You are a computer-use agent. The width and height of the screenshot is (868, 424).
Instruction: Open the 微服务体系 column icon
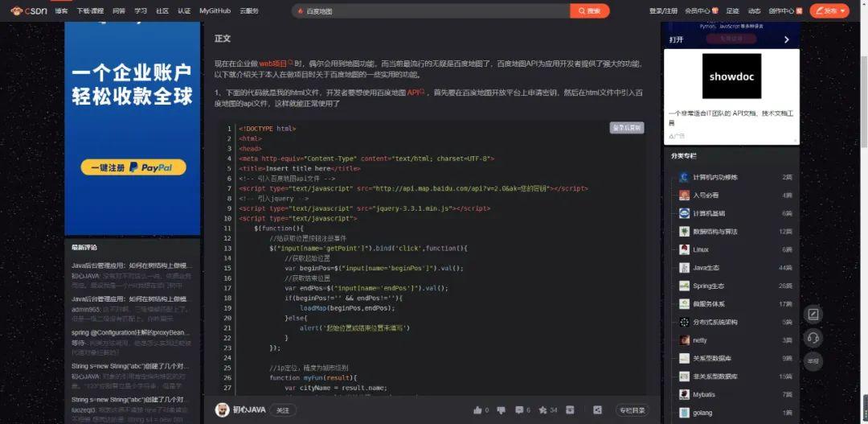pos(684,304)
